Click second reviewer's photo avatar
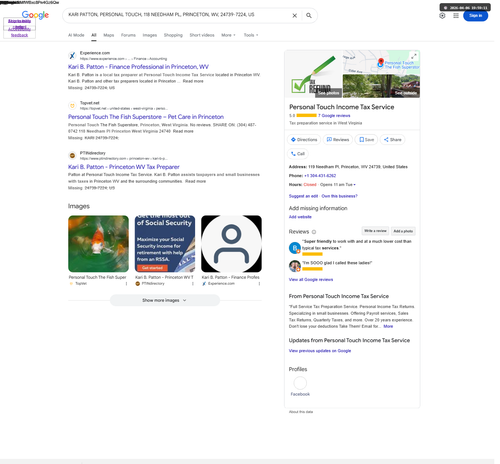This screenshot has width=500, height=464. 295,266
